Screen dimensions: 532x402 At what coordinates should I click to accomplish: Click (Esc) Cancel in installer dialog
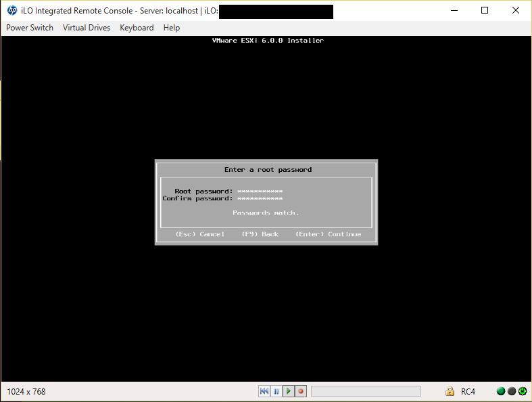200,234
